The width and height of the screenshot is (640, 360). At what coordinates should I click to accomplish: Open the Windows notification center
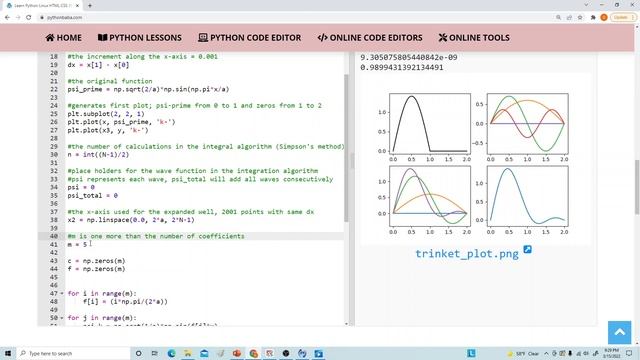[629, 353]
